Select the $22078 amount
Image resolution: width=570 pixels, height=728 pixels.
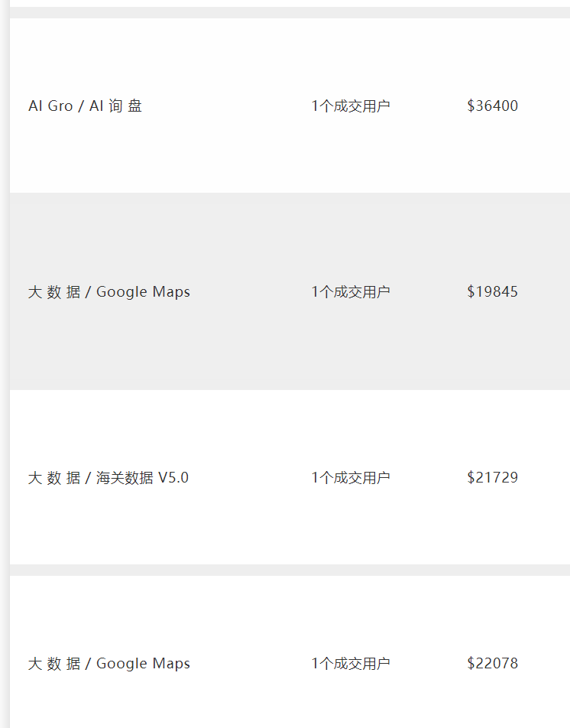[492, 664]
